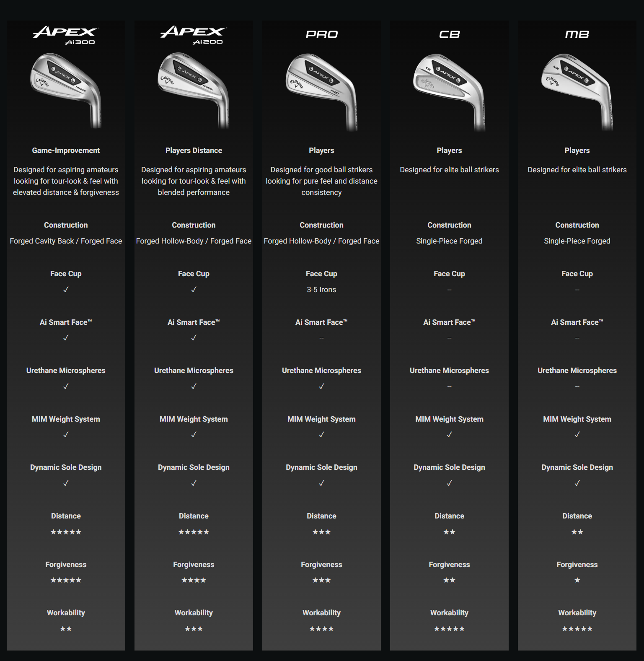Open the Apex CB iron image
Viewport: 644px width, 661px height.
pyautogui.click(x=449, y=92)
